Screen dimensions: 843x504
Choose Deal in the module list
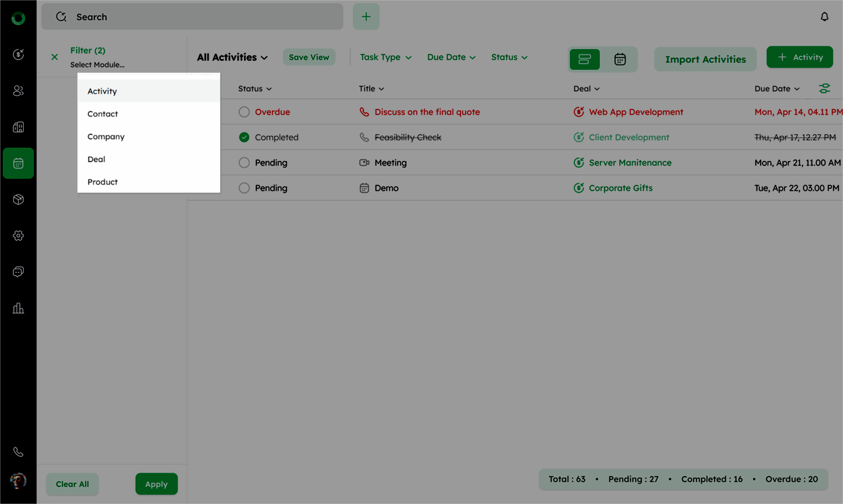(96, 159)
